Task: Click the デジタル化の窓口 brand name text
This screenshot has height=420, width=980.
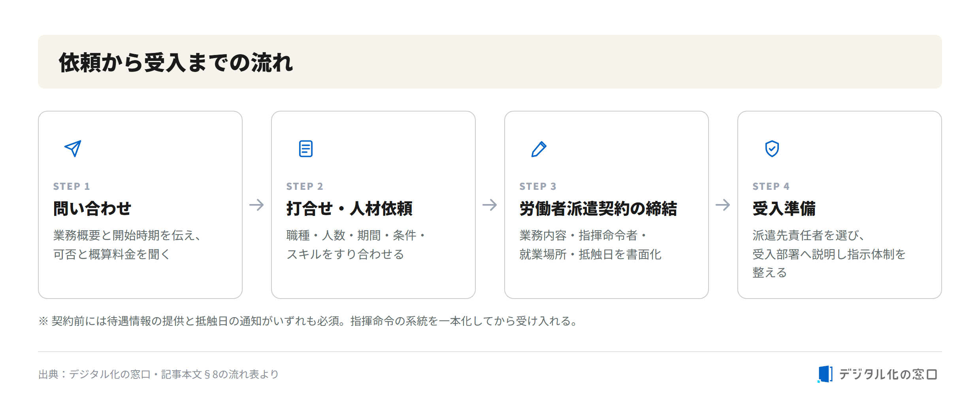Action: [888, 374]
